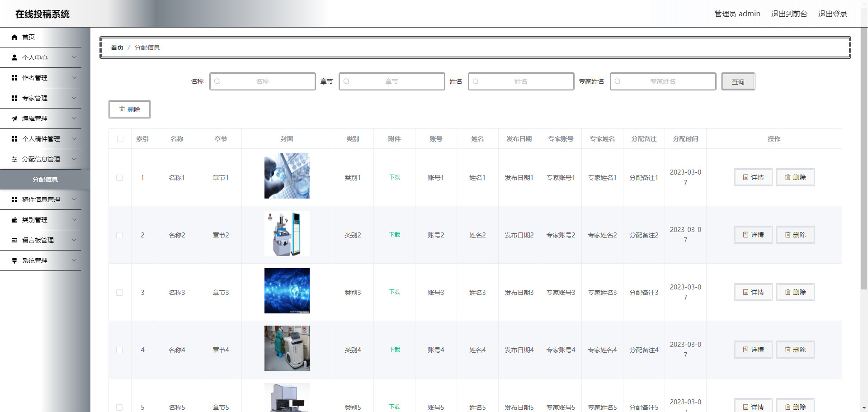The image size is (868, 412).
Task: Collapse the 分配信息管理 menu chevron
Action: click(74, 159)
